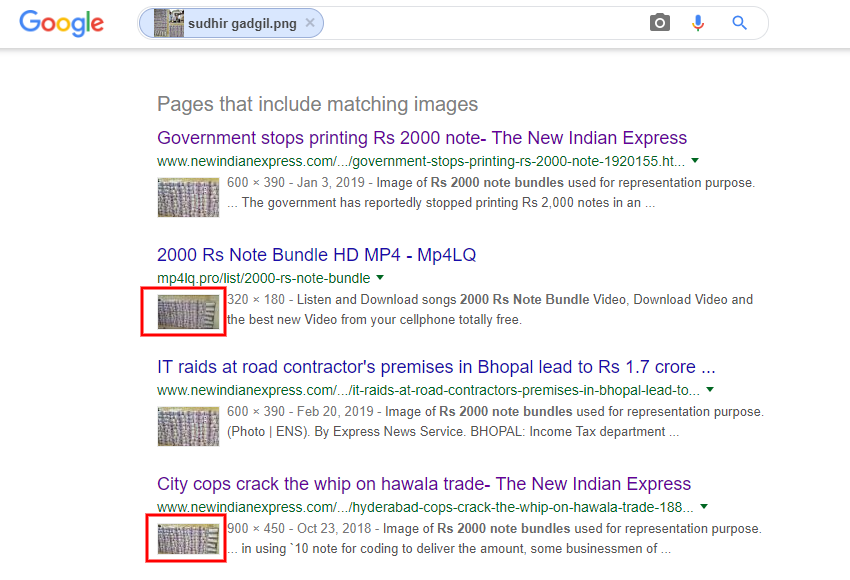850x580 pixels.
Task: Expand dropdown arrow beside government-stops-printing URL
Action: pos(695,160)
